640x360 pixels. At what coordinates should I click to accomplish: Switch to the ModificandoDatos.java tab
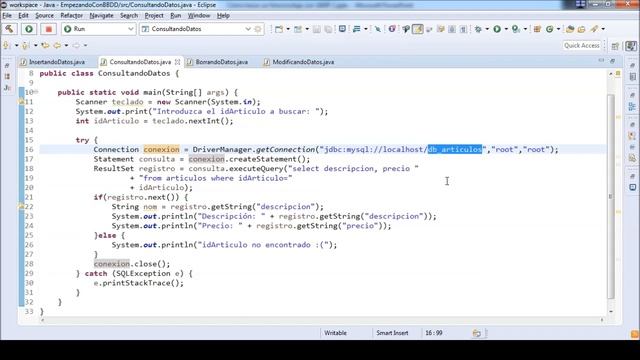point(303,62)
